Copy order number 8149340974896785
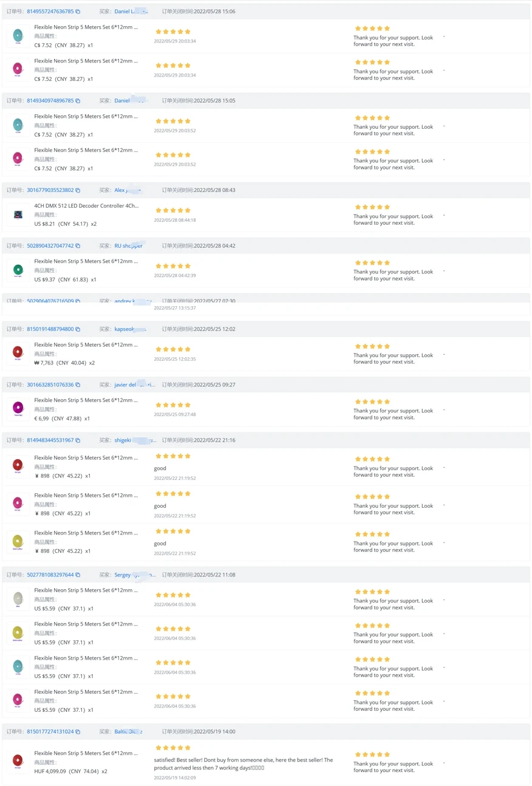Image resolution: width=532 pixels, height=786 pixels. [x=78, y=101]
